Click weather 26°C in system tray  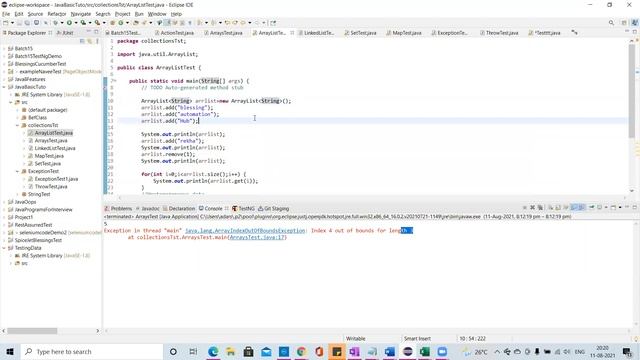pos(475,351)
